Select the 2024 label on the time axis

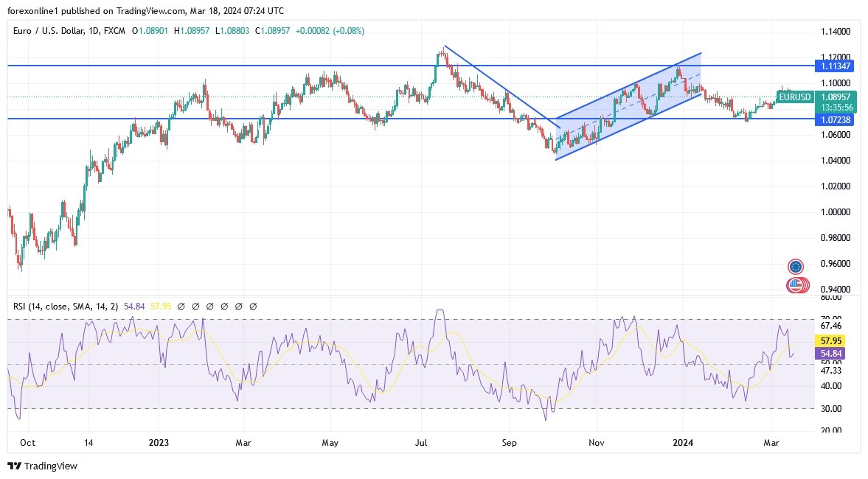point(682,443)
